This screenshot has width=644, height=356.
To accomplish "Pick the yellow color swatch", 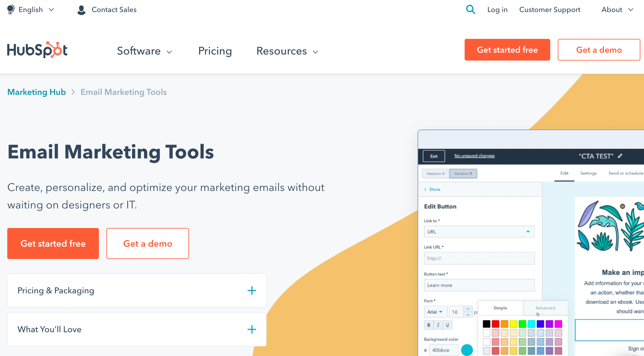I will click(513, 324).
